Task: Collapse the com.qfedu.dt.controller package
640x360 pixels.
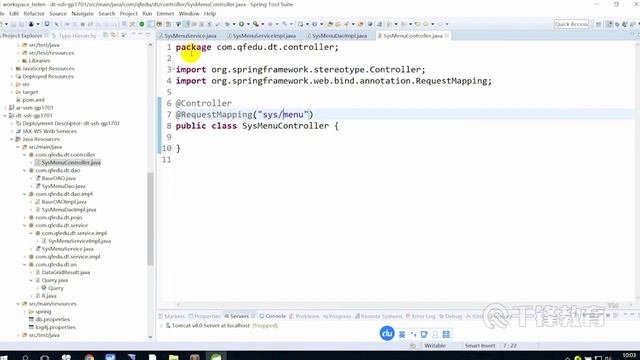Action: [24, 155]
